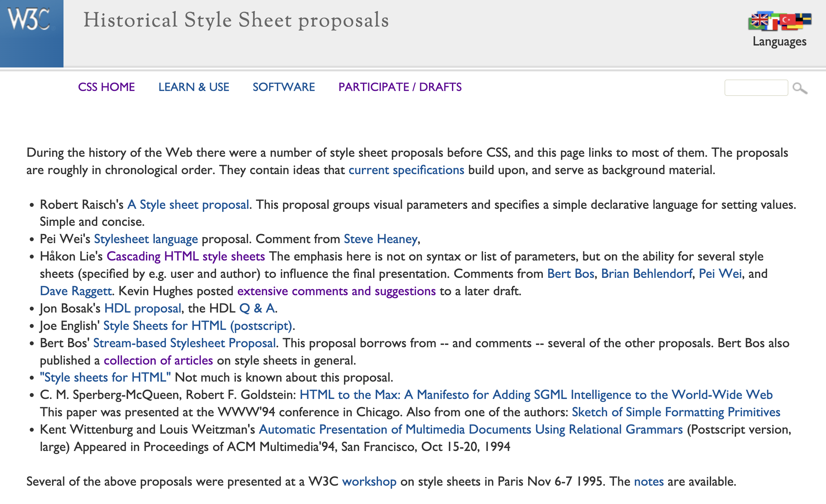Open Automatic Presentation of Multimedia Documents link

tap(471, 430)
